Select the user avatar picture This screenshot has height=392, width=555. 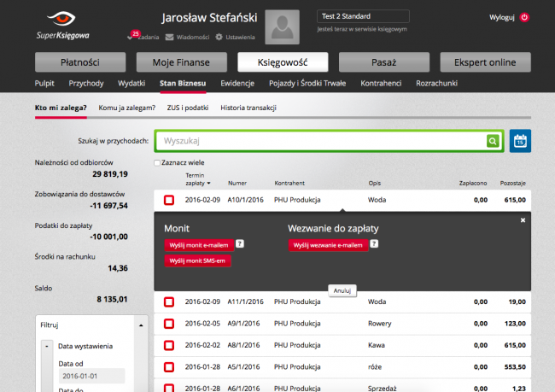282,27
